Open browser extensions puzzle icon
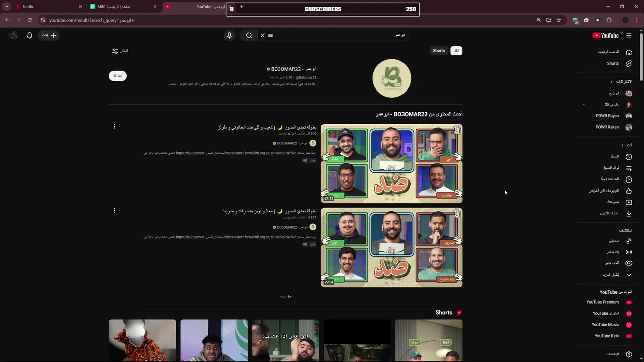644x362 pixels. pyautogui.click(x=609, y=20)
